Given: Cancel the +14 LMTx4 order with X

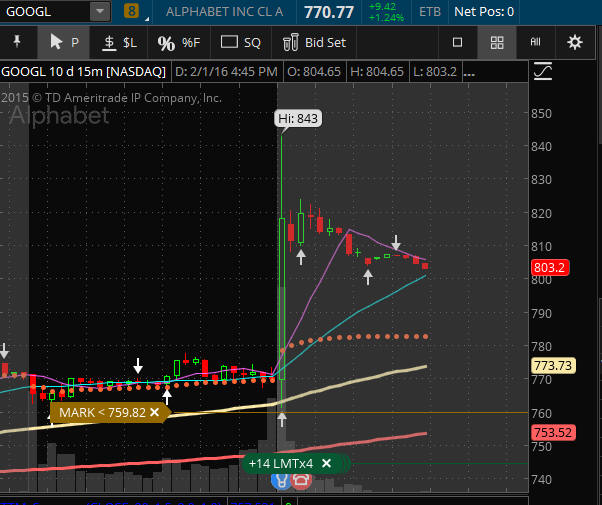Looking at the screenshot, I should 326,464.
